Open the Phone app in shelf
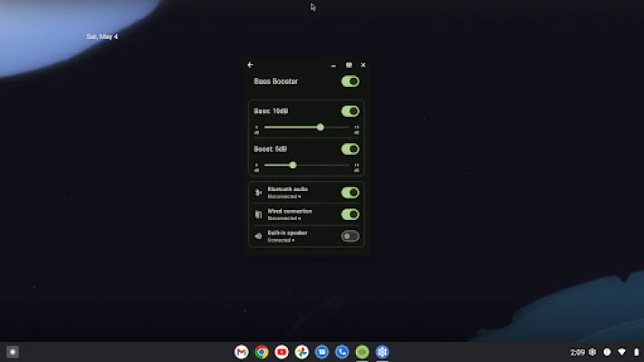Viewport: 644px width, 362px height. coord(341,352)
